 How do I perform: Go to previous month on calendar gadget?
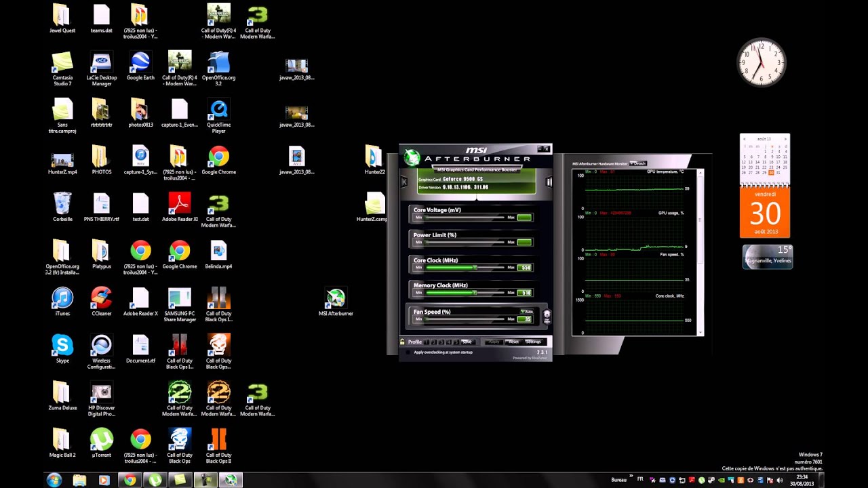click(745, 138)
